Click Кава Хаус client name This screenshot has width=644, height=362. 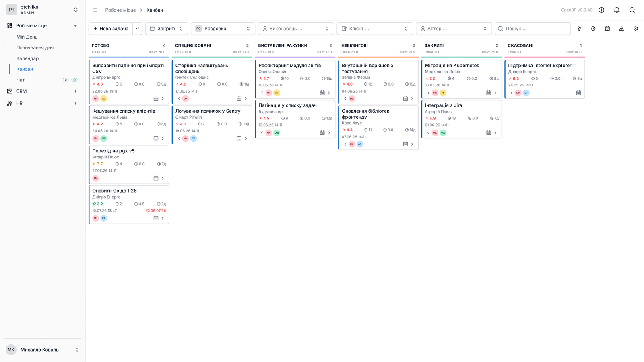(352, 123)
